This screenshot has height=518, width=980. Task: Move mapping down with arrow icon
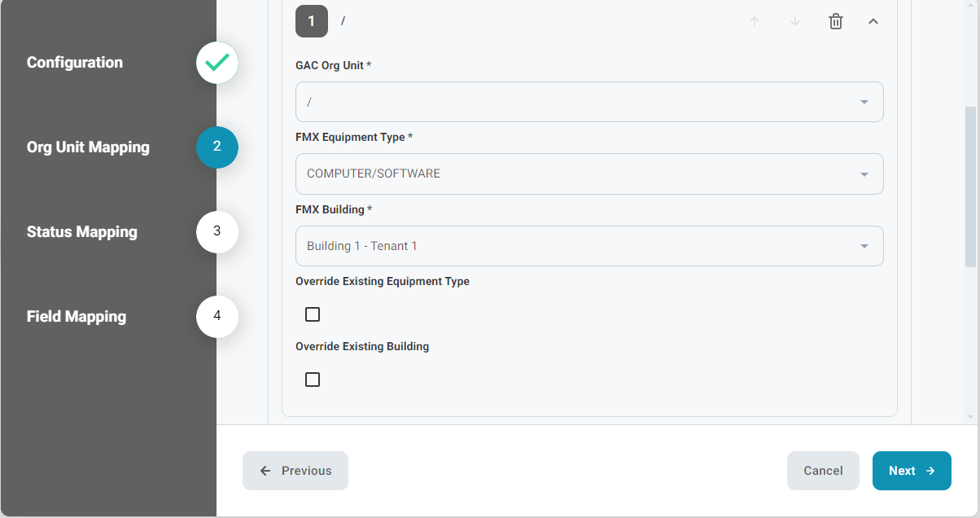point(795,22)
